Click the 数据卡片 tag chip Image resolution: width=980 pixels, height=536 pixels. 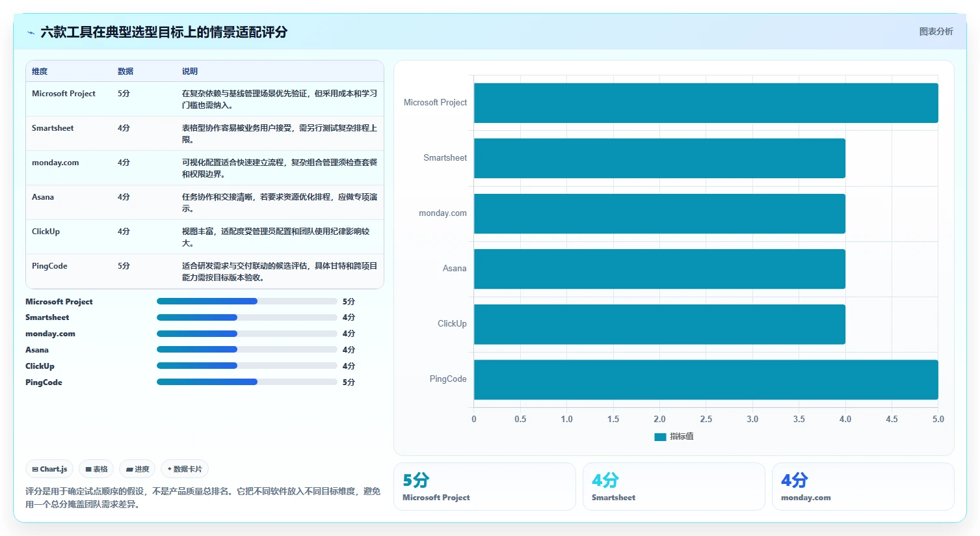185,469
